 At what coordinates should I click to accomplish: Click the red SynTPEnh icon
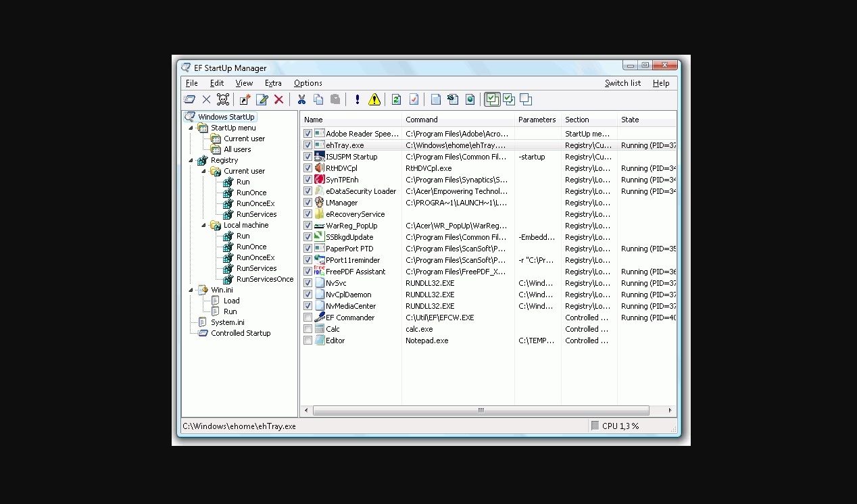point(320,180)
